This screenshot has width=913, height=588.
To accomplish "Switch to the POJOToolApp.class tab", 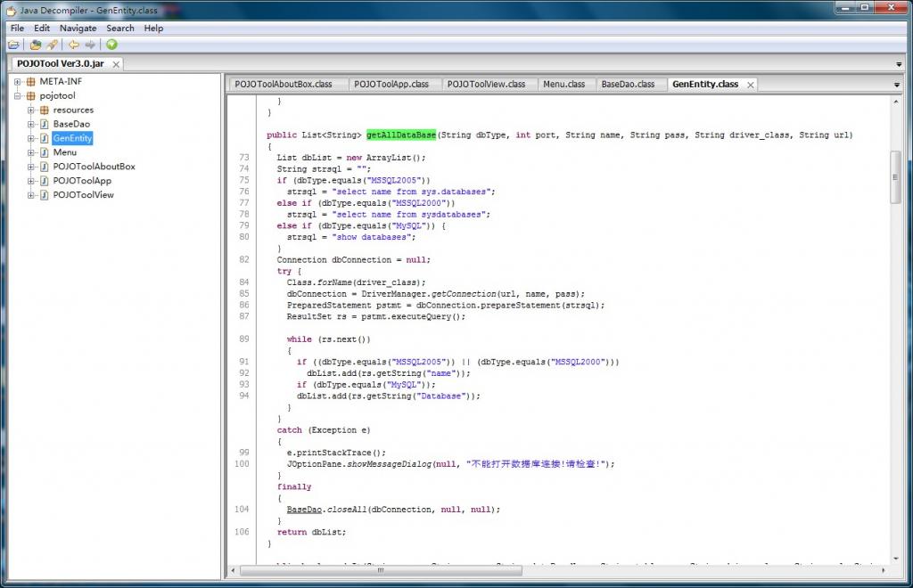I will pyautogui.click(x=391, y=84).
